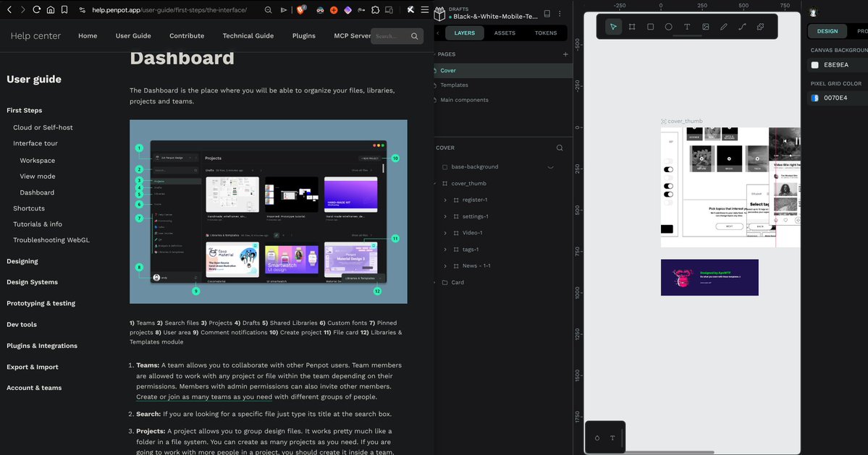The width and height of the screenshot is (868, 455).
Task: Reload the browser page
Action: click(36, 9)
